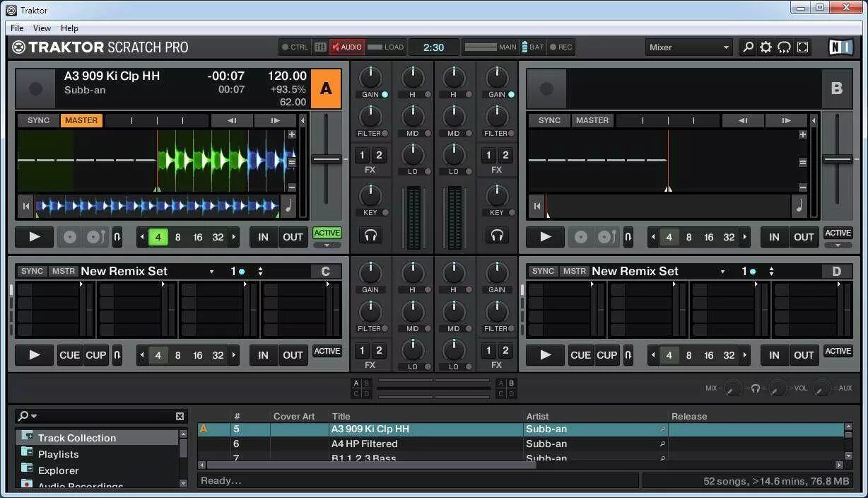Toggle MASTER on Deck A
868x498 pixels.
[x=81, y=120]
